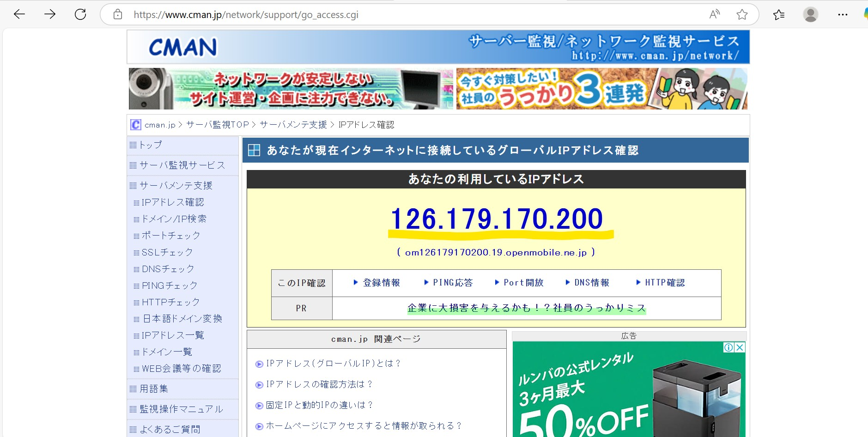Image resolution: width=868 pixels, height=437 pixels.
Task: Reload the page with refresh icon
Action: tap(80, 14)
